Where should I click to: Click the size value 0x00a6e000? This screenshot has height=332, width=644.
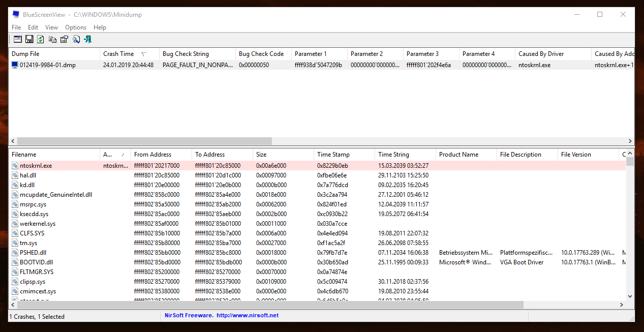(x=271, y=166)
